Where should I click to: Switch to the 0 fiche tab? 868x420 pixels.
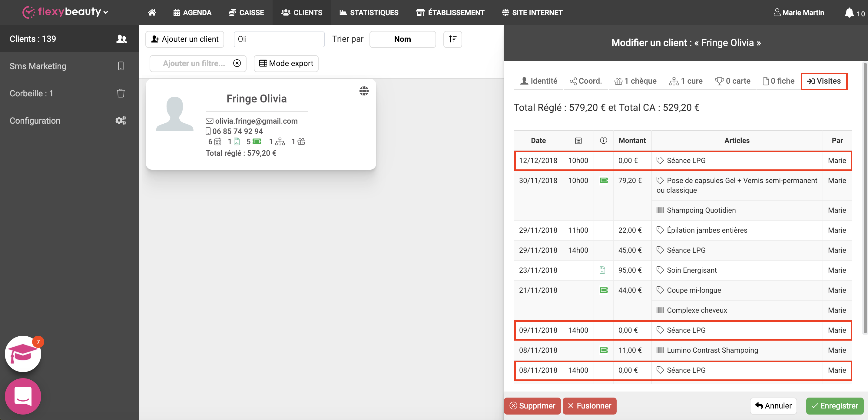(778, 81)
